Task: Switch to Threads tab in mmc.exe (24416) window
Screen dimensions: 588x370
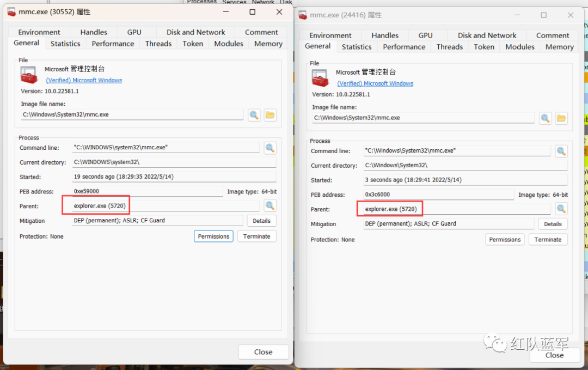Action: pos(450,47)
